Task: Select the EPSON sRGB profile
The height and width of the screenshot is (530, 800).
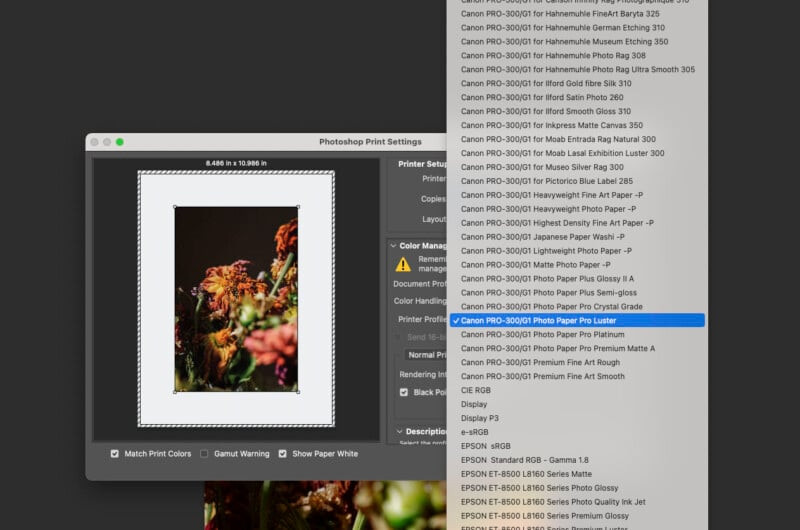Action: tap(577, 446)
